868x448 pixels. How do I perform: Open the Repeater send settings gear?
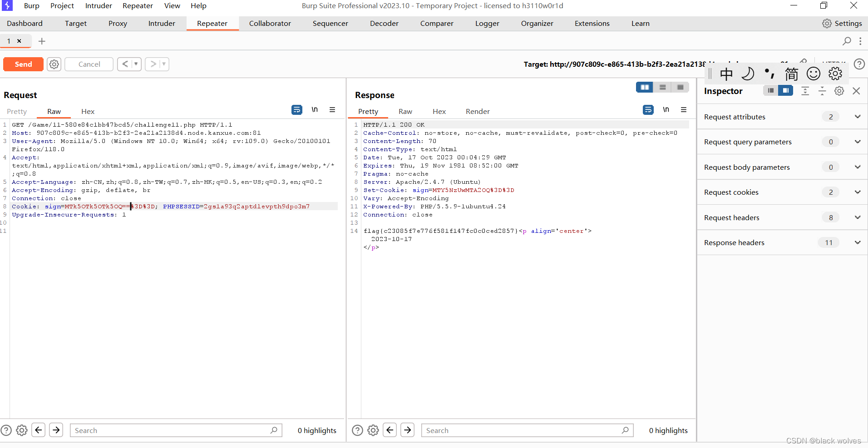tap(54, 64)
